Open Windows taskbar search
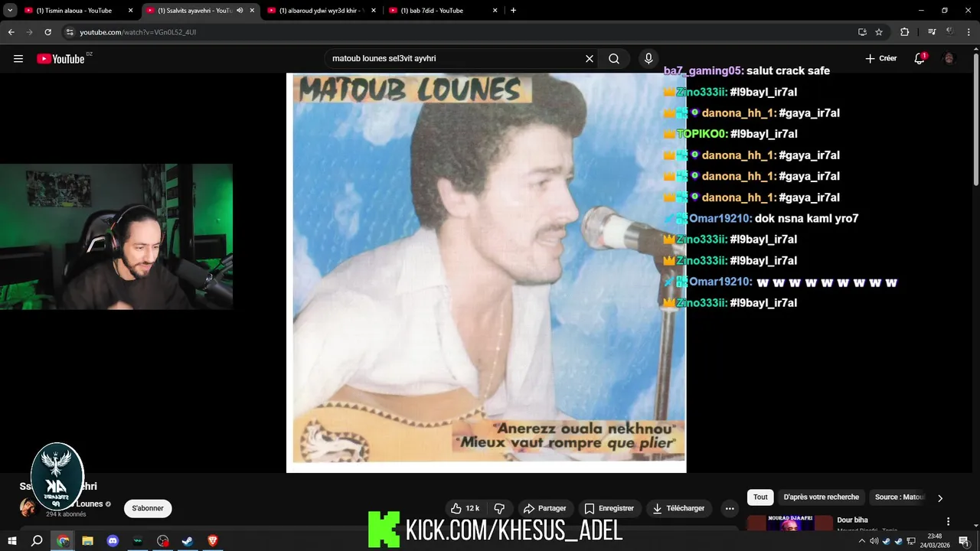980x551 pixels. [37, 540]
